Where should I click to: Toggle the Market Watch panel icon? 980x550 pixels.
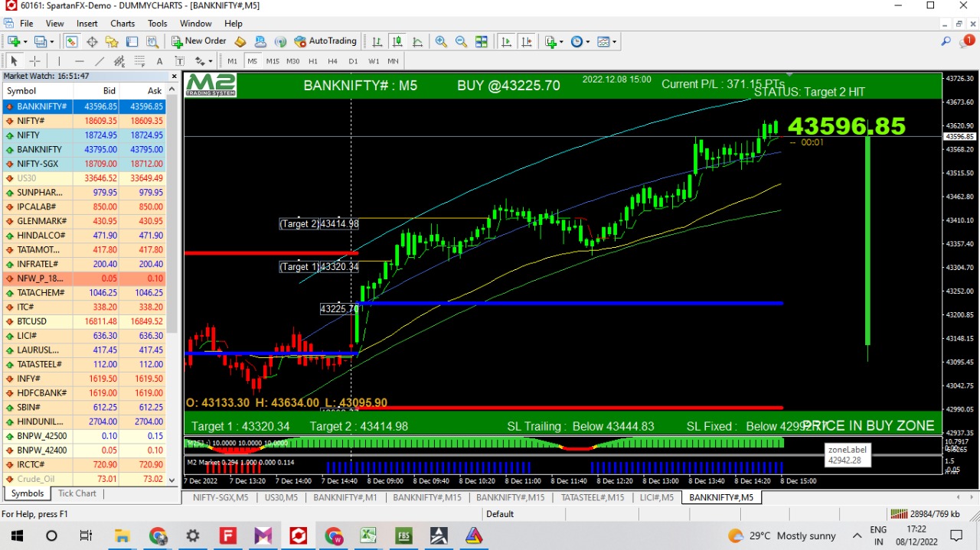(72, 41)
